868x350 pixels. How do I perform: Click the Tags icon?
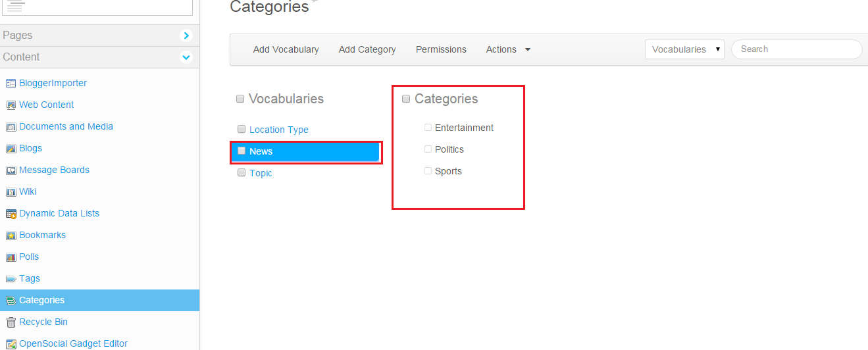[x=11, y=279]
